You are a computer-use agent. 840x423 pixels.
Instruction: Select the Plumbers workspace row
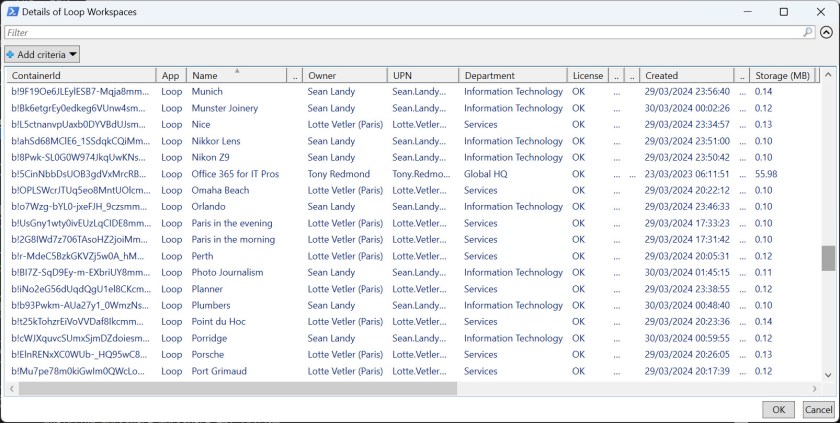coord(413,305)
